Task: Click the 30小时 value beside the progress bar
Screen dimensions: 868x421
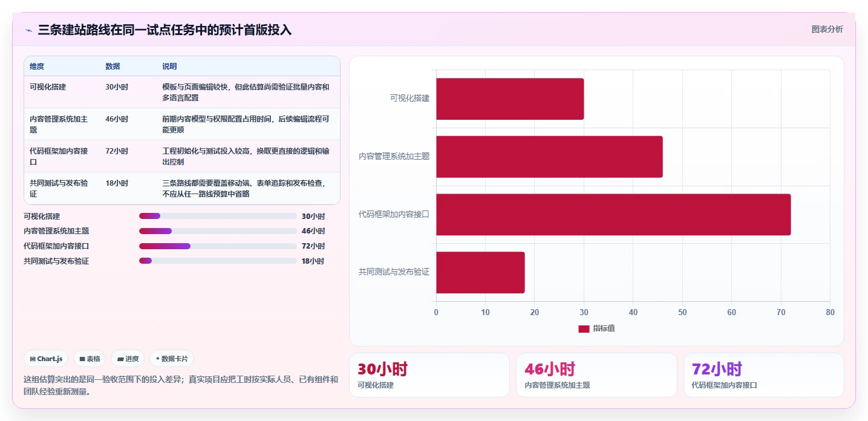Action: tap(313, 216)
